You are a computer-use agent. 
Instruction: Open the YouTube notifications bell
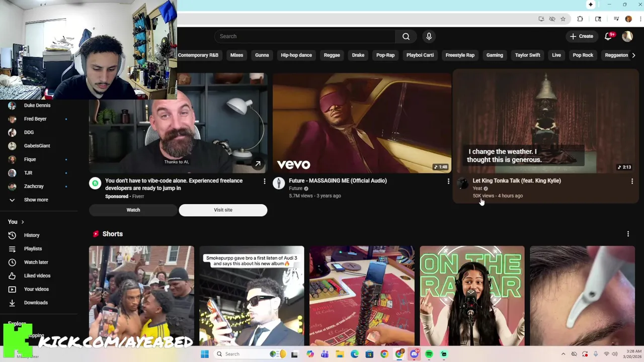(x=608, y=36)
